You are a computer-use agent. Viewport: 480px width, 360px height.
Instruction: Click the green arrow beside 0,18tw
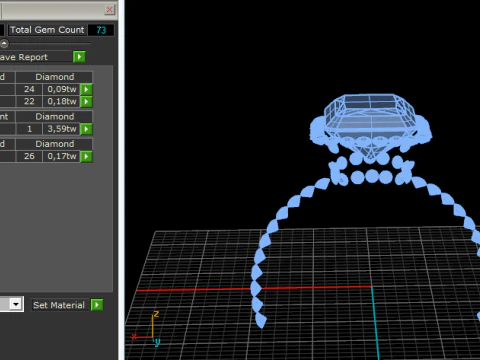click(86, 101)
